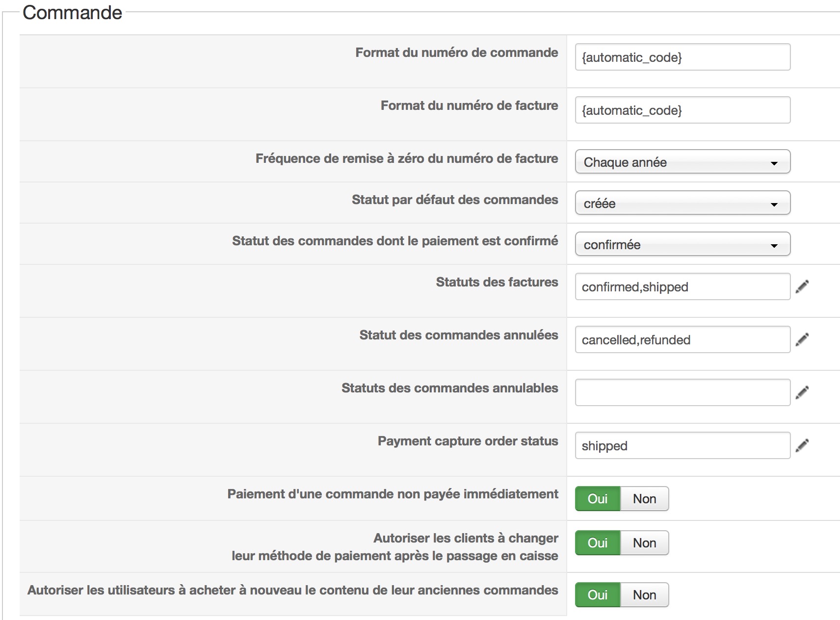The height and width of the screenshot is (620, 840).
Task: Click the cancelled,refunded status input
Action: [682, 339]
